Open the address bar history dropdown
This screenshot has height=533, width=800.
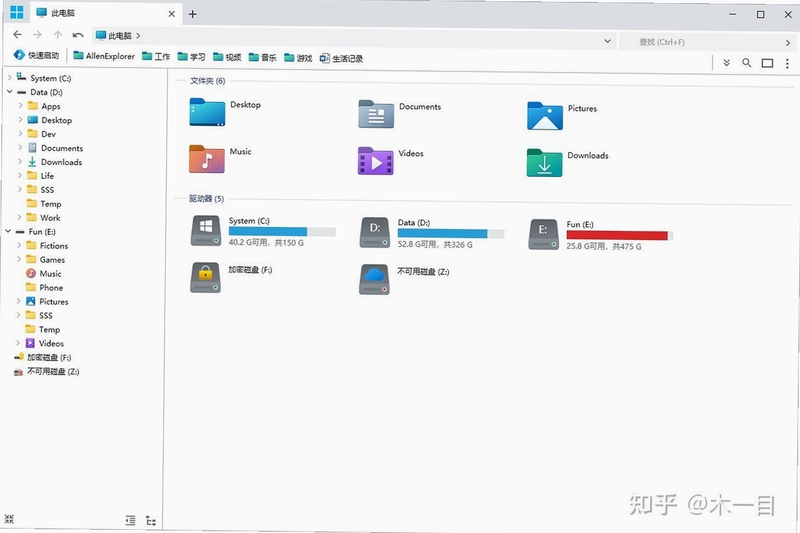tap(608, 41)
